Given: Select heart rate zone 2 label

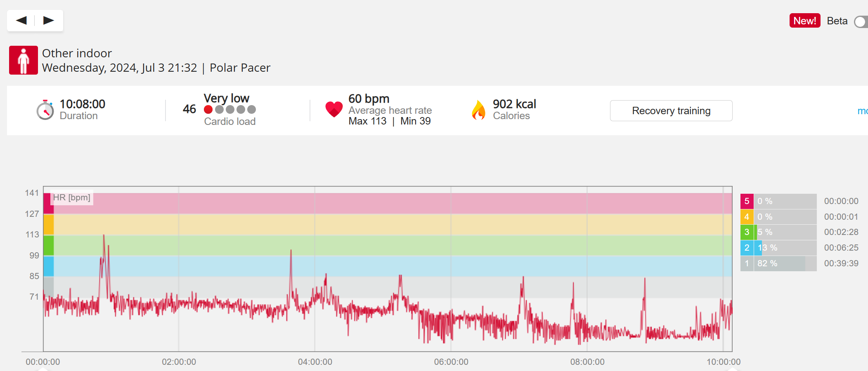Looking at the screenshot, I should tap(747, 248).
